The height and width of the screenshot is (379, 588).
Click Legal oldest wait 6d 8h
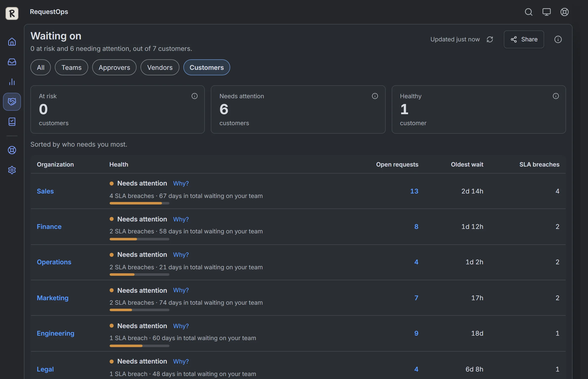click(474, 369)
